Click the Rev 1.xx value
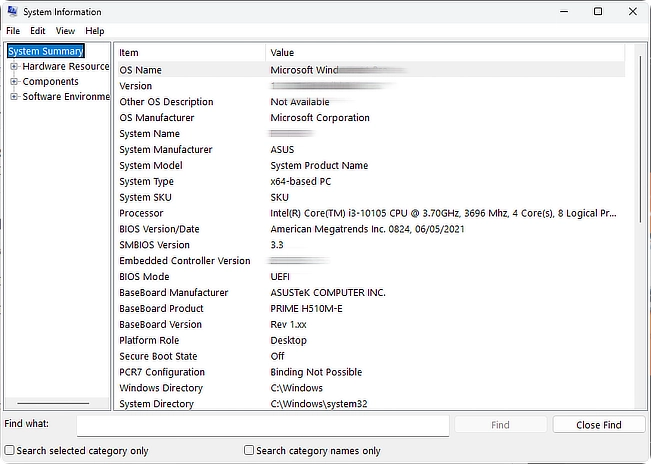 point(288,324)
